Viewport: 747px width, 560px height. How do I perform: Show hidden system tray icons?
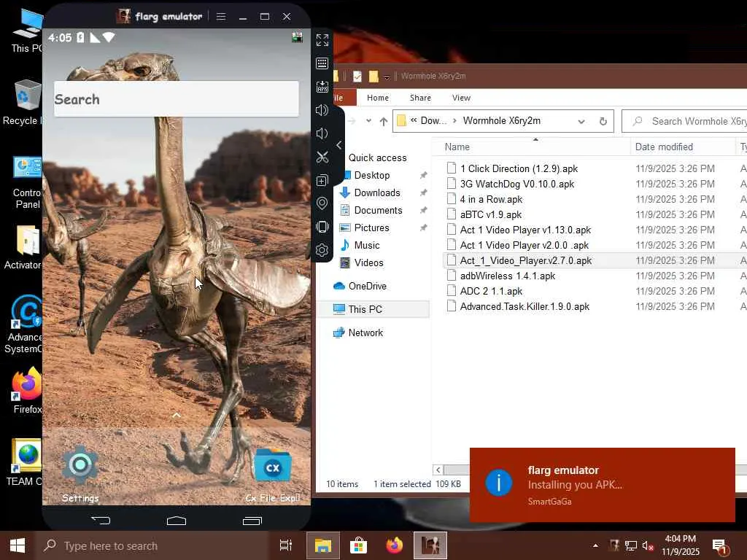595,545
